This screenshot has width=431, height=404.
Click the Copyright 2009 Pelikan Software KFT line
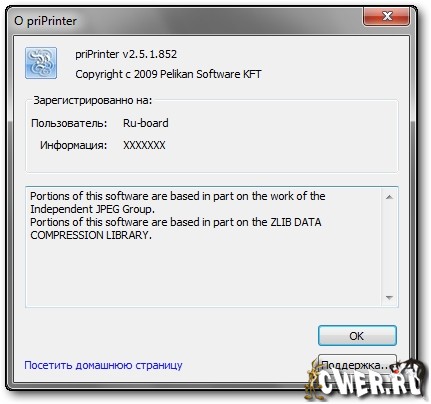(168, 74)
